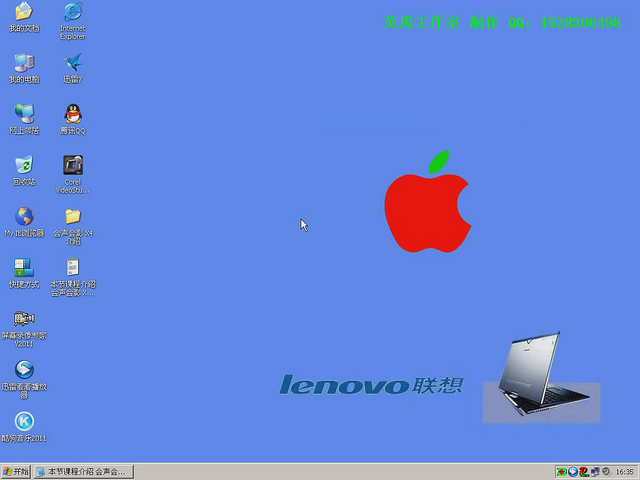Activate the 本节课程介绍 taskbar window button
Image resolution: width=640 pixels, height=480 pixels.
[84, 472]
